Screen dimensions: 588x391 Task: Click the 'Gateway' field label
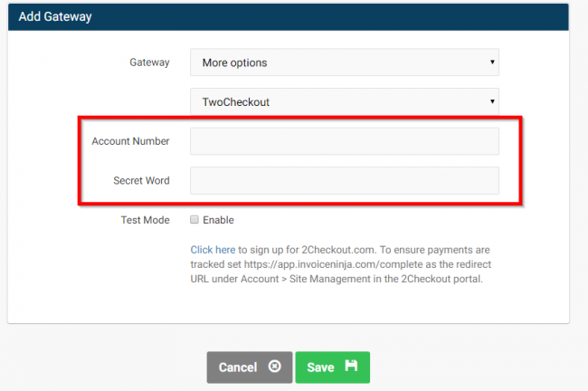[x=149, y=62]
